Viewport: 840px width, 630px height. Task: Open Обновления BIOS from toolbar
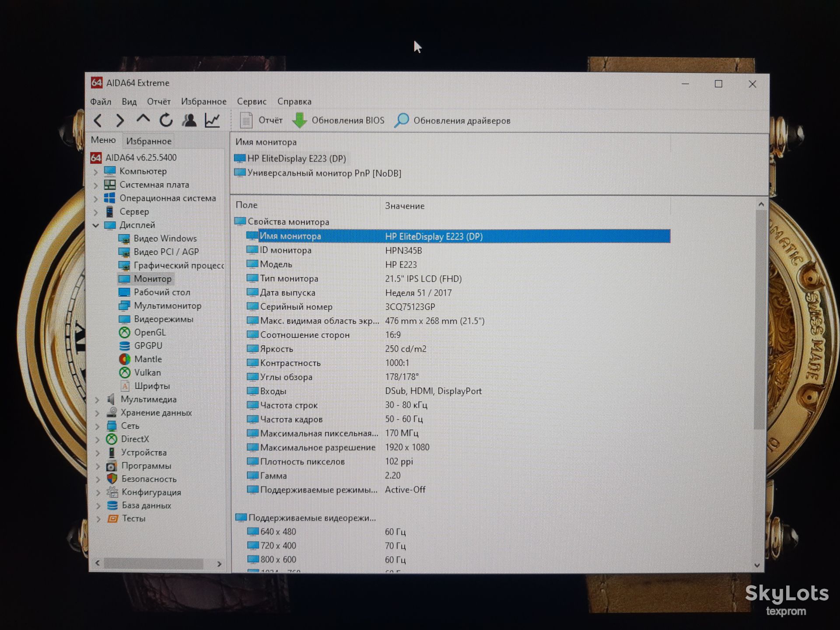pos(338,120)
